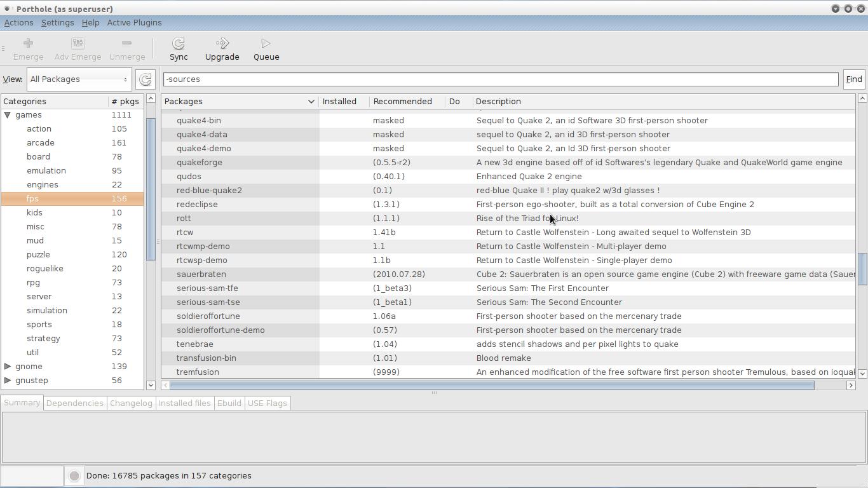Select the tenebrae package

508,344
